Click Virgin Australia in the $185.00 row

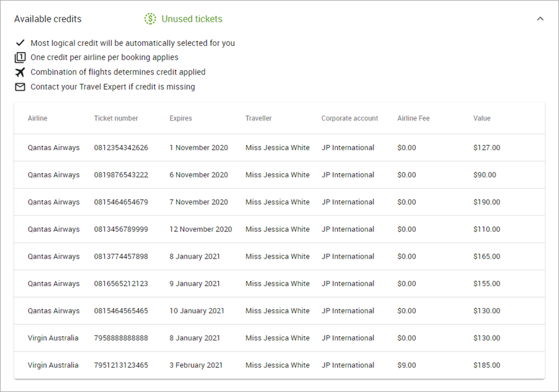pos(53,365)
